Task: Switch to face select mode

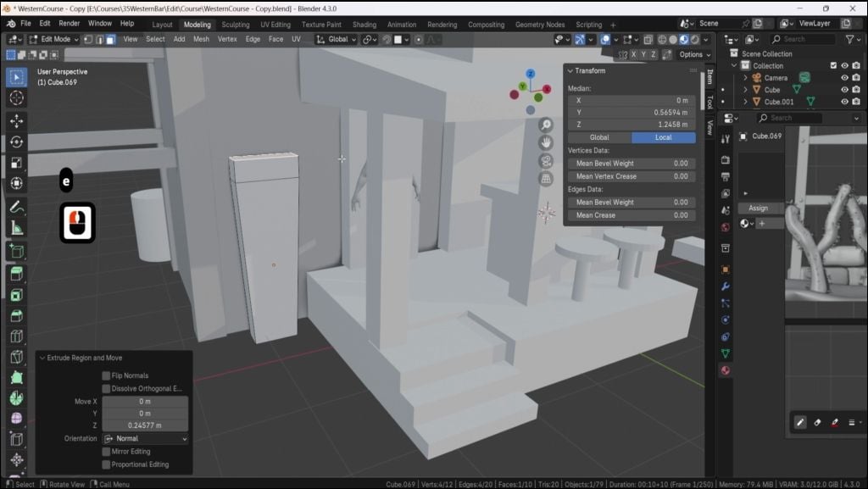Action: point(110,39)
